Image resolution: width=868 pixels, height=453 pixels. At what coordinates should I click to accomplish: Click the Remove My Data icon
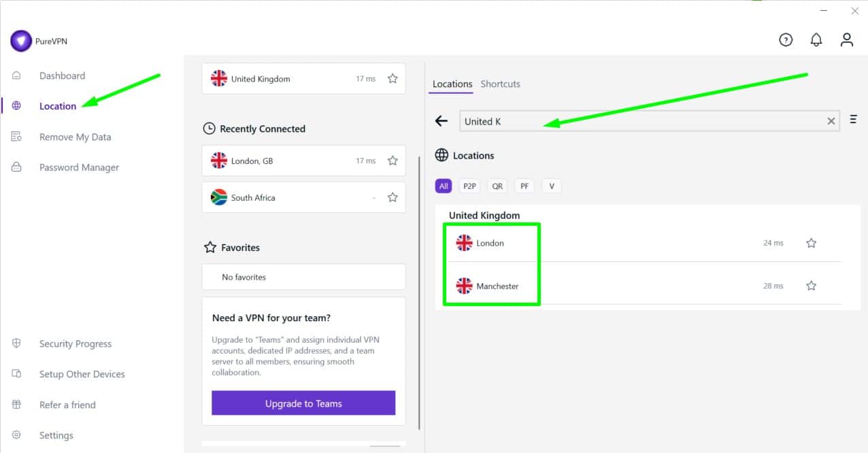[x=17, y=137]
